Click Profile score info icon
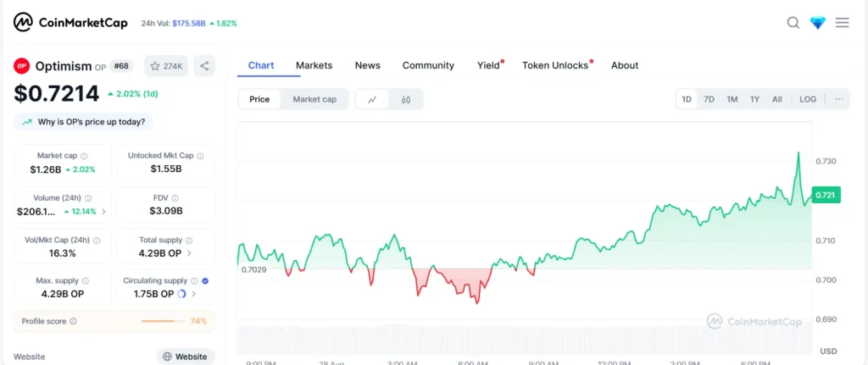The image size is (868, 365). pyautogui.click(x=74, y=321)
